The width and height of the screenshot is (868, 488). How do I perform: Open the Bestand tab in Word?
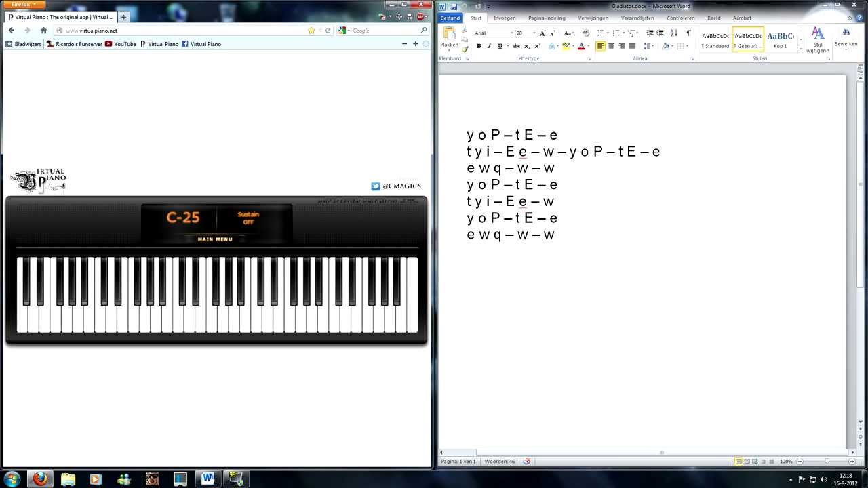click(x=450, y=18)
